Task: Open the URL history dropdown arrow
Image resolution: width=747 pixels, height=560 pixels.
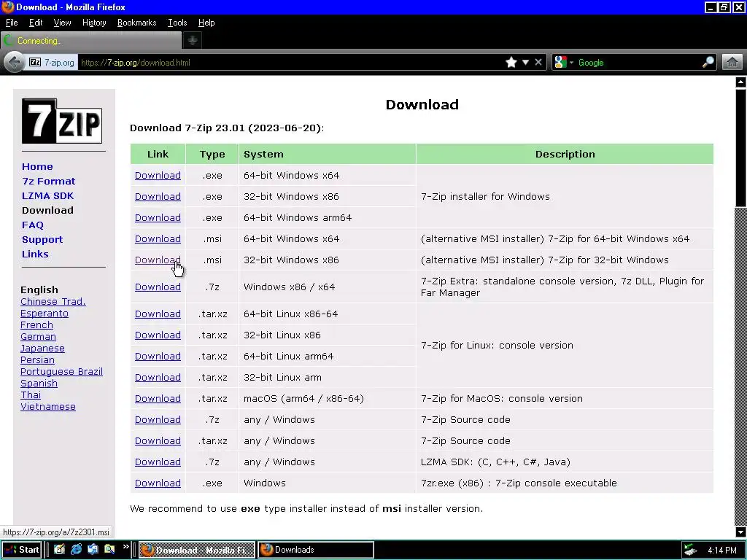Action: [525, 63]
